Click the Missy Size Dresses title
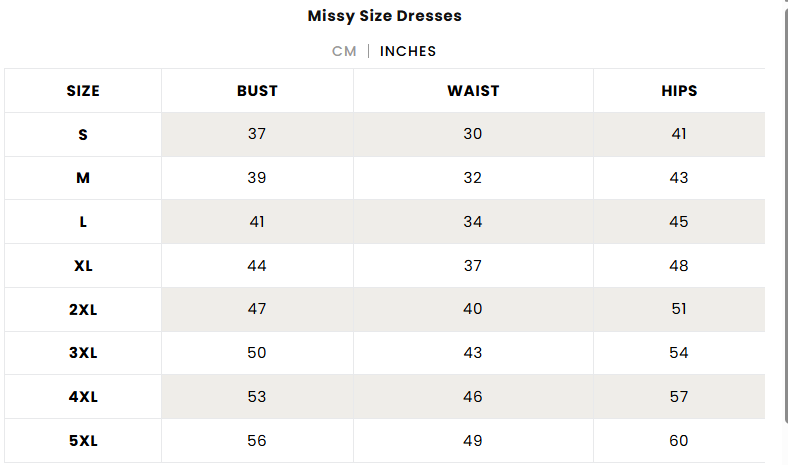The width and height of the screenshot is (788, 465). [384, 16]
